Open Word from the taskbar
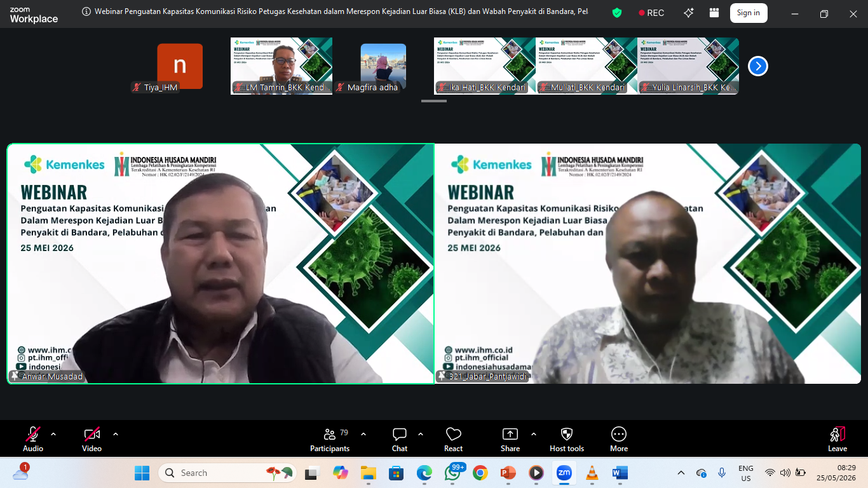Viewport: 868px width, 488px height. click(620, 473)
